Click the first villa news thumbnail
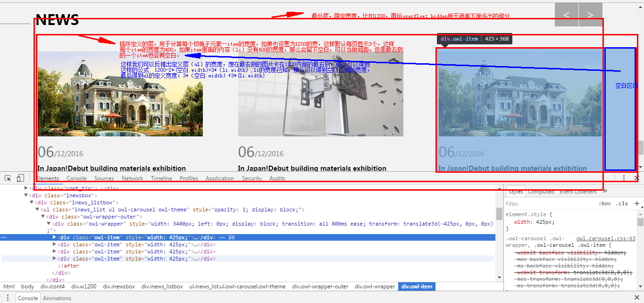The height and width of the screenshot is (303, 644). [x=120, y=94]
